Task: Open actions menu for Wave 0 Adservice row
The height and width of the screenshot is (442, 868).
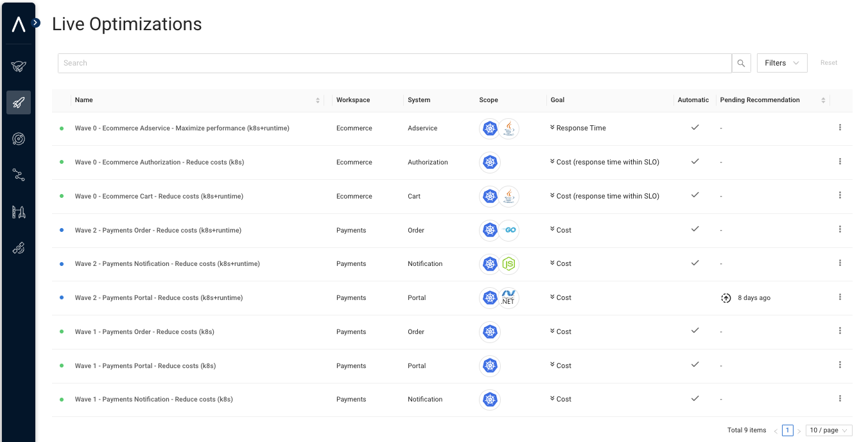Action: 840,128
